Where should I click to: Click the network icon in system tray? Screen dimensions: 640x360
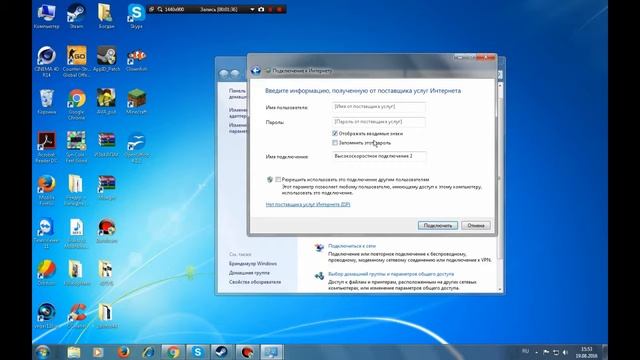(x=556, y=352)
